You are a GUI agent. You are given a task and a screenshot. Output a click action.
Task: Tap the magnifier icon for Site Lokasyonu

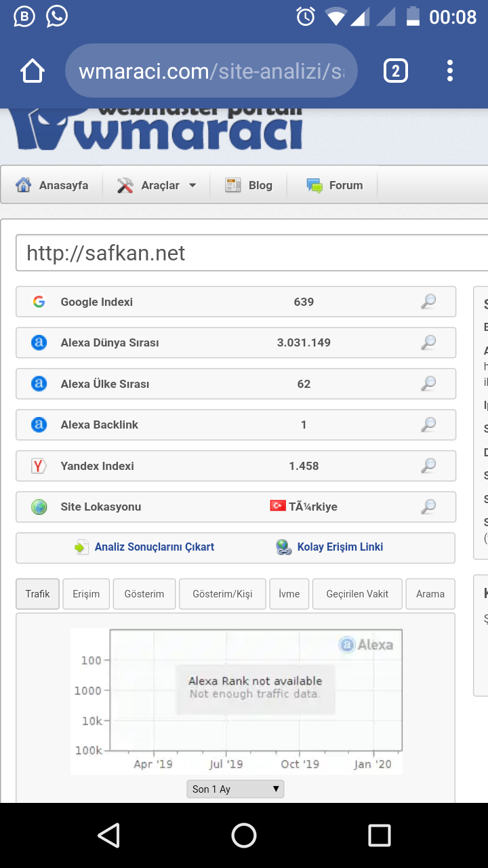coord(428,507)
